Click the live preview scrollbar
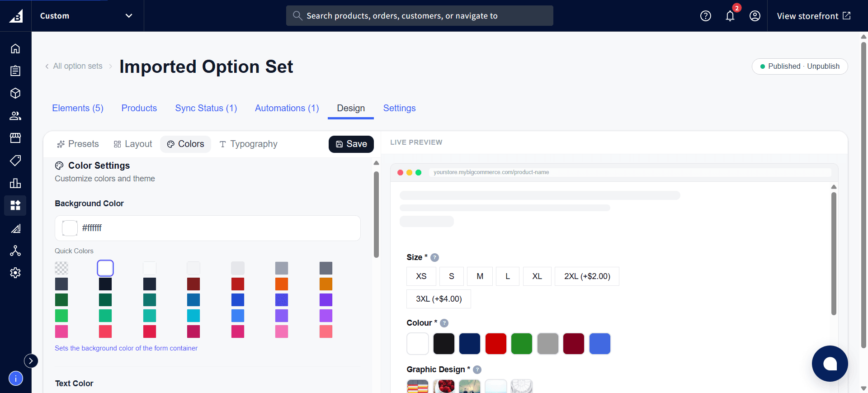868x393 pixels. (834, 253)
